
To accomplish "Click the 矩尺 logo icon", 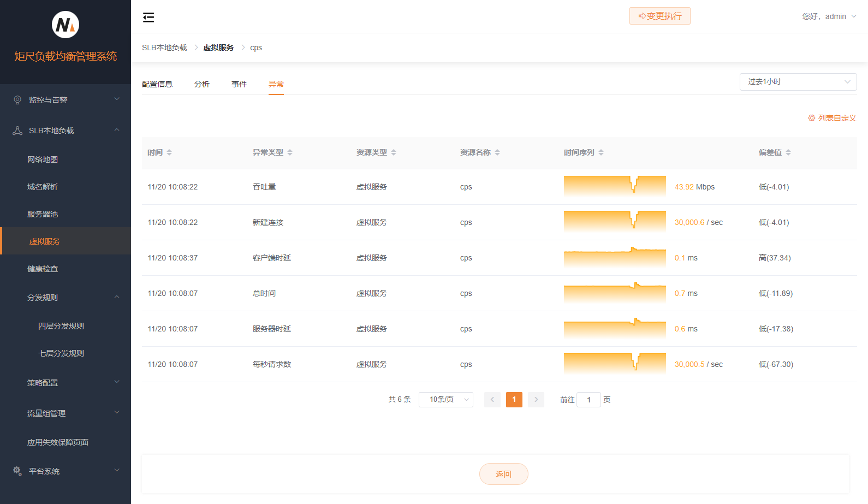I will point(66,25).
